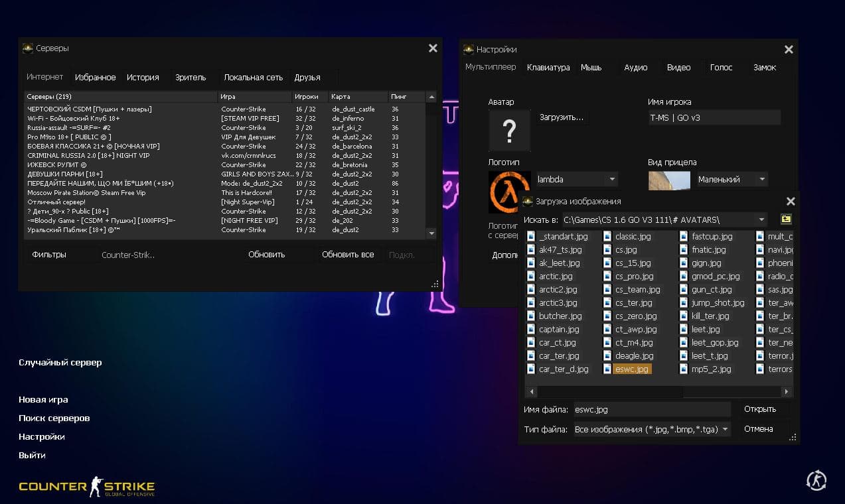Image resolution: width=845 pixels, height=504 pixels.
Task: Click the question mark avatar placeholder
Action: click(509, 131)
